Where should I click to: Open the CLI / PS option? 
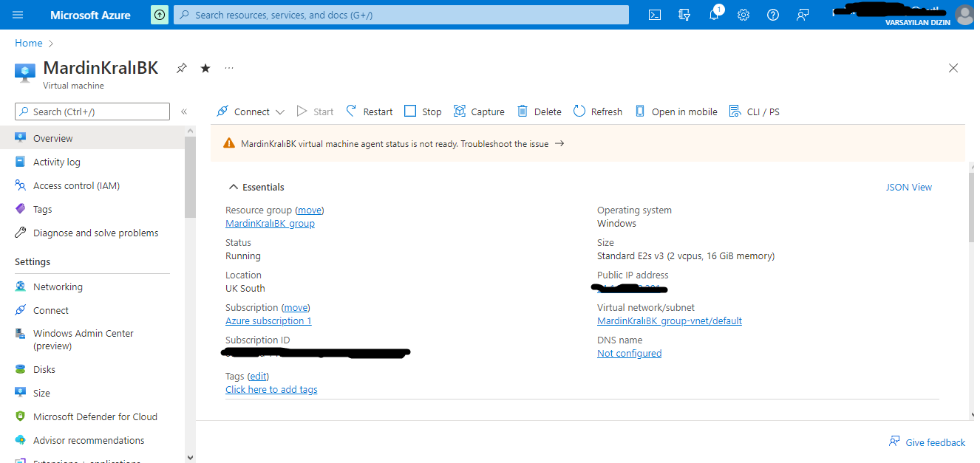755,112
